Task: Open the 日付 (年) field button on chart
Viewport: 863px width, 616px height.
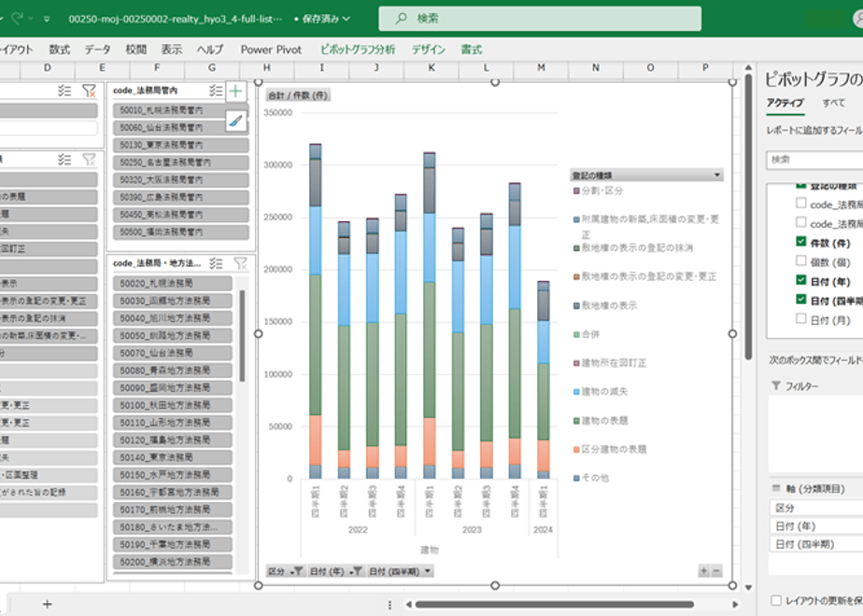Action: pyautogui.click(x=335, y=571)
